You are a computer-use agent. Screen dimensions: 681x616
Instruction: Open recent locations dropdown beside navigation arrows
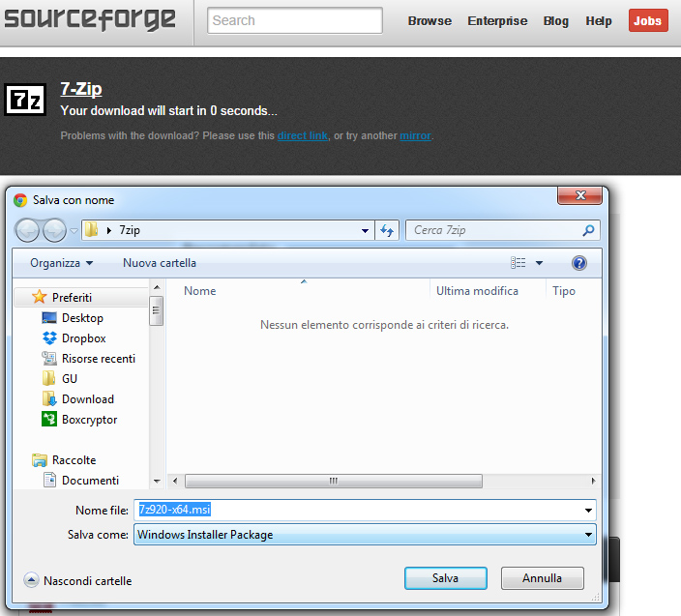(74, 230)
